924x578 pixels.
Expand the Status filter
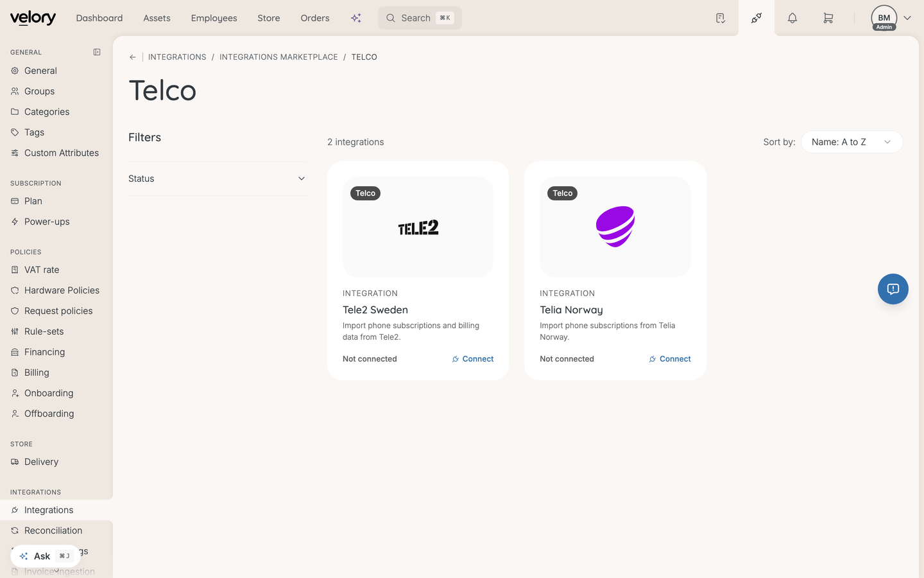218,179
